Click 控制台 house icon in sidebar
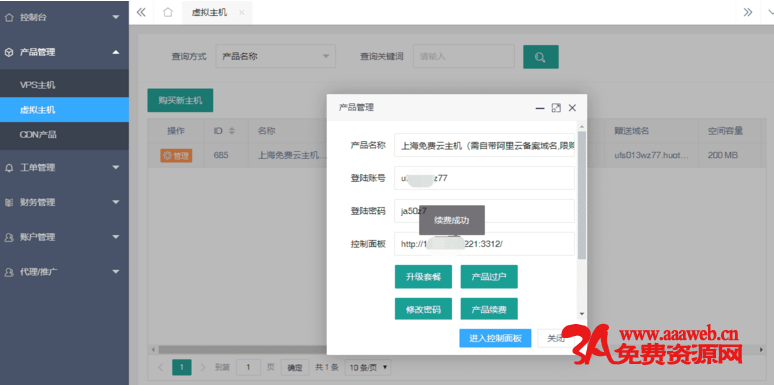774x385 pixels. tap(9, 17)
